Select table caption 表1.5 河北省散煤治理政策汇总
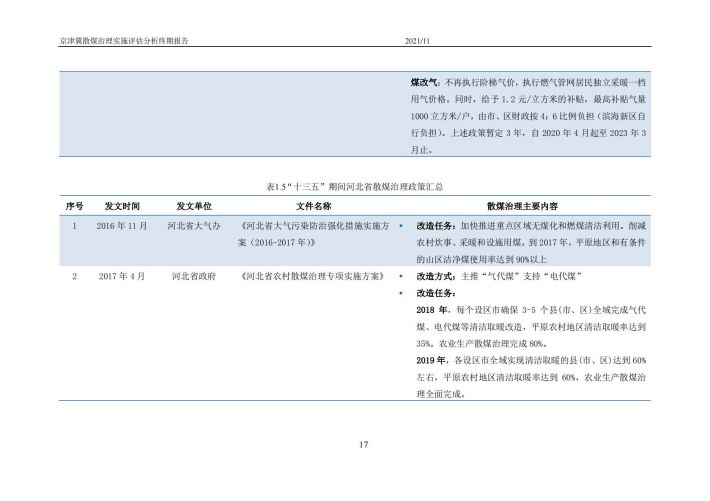Image resolution: width=710 pixels, height=501 pixels. pos(355,187)
